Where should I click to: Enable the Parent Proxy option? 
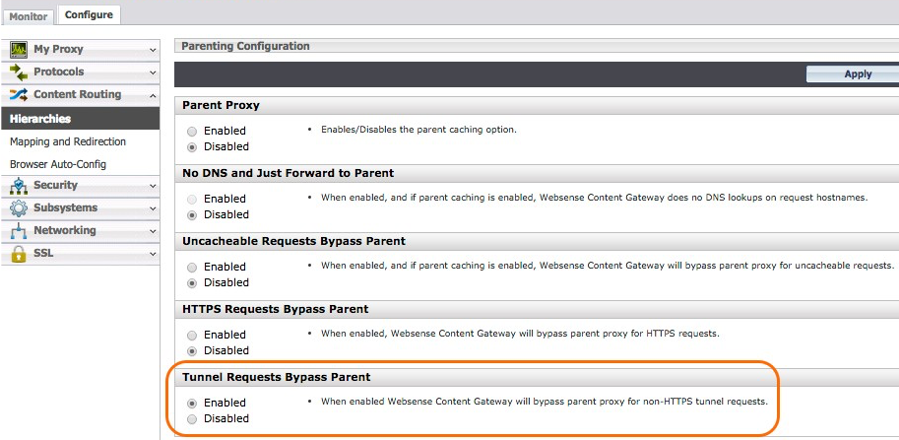pyautogui.click(x=193, y=131)
